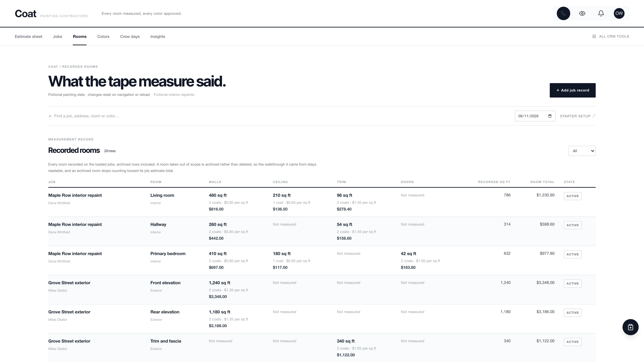
Task: Toggle ACTIVE state for Living room row
Action: pyautogui.click(x=573, y=196)
